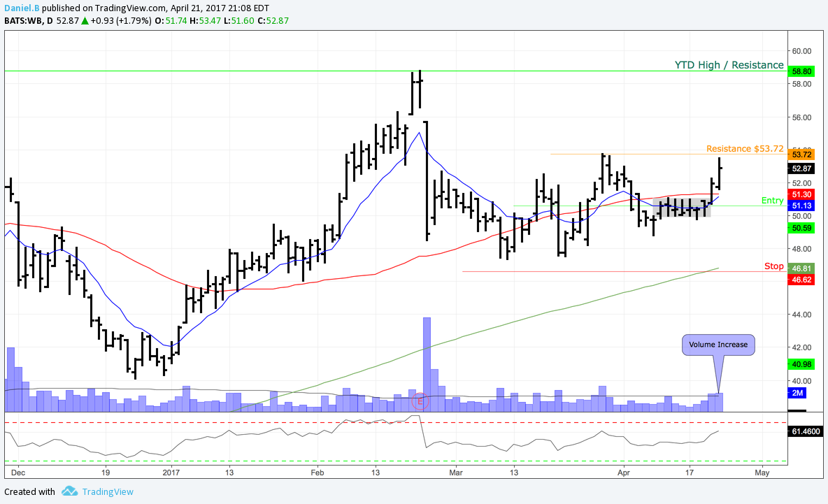Click the 56.00 price axis label
The height and width of the screenshot is (504, 828).
tap(801, 117)
